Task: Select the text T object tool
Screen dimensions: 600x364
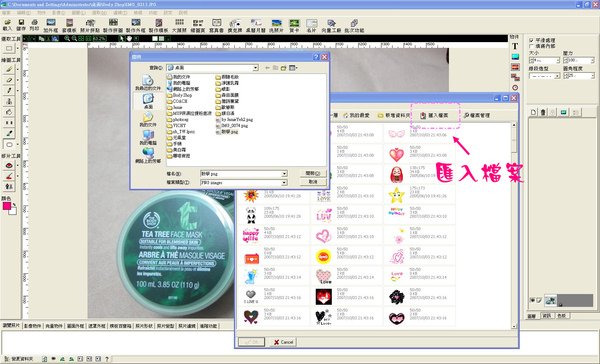Action: point(515,46)
